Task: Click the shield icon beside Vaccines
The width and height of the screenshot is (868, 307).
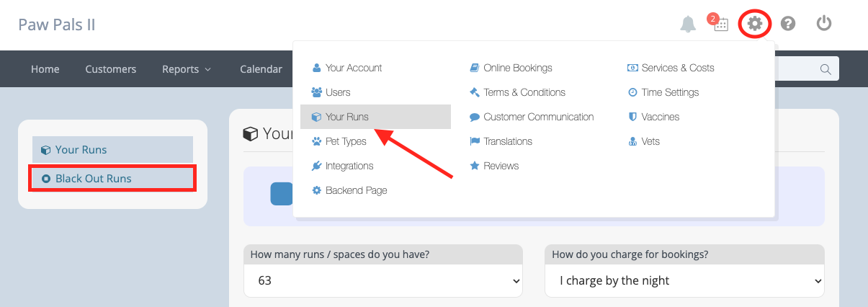Action: [632, 117]
